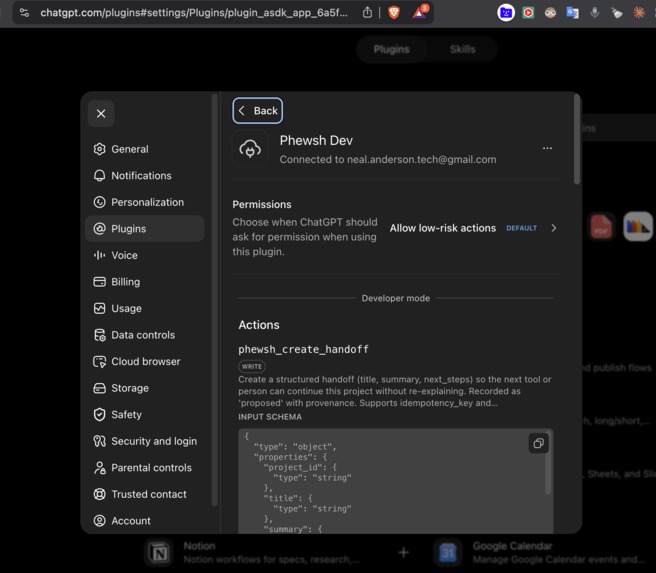Image resolution: width=656 pixels, height=573 pixels.
Task: Select the Plugins settings section
Action: (144, 229)
